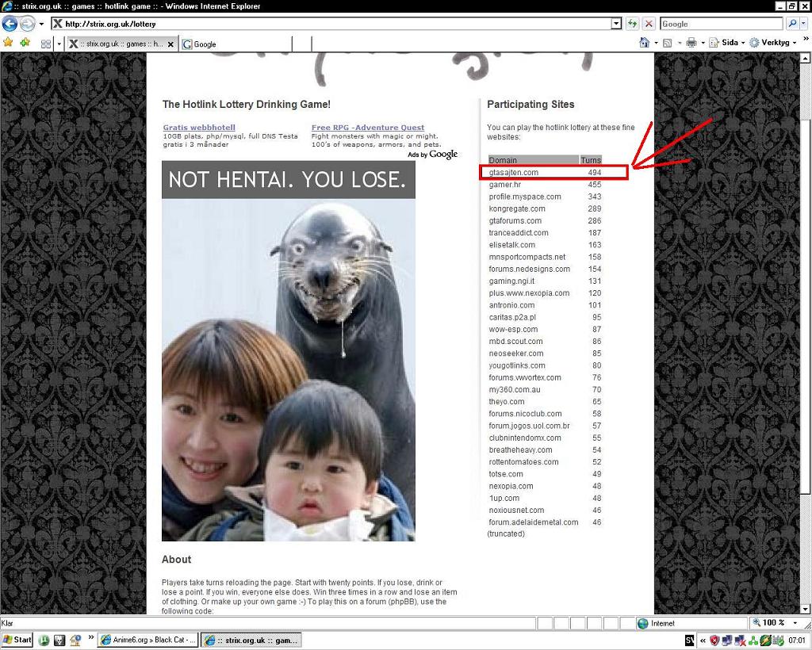Expand the zoom level dropdown arrow
Screen dimensions: 812x650
(795, 623)
